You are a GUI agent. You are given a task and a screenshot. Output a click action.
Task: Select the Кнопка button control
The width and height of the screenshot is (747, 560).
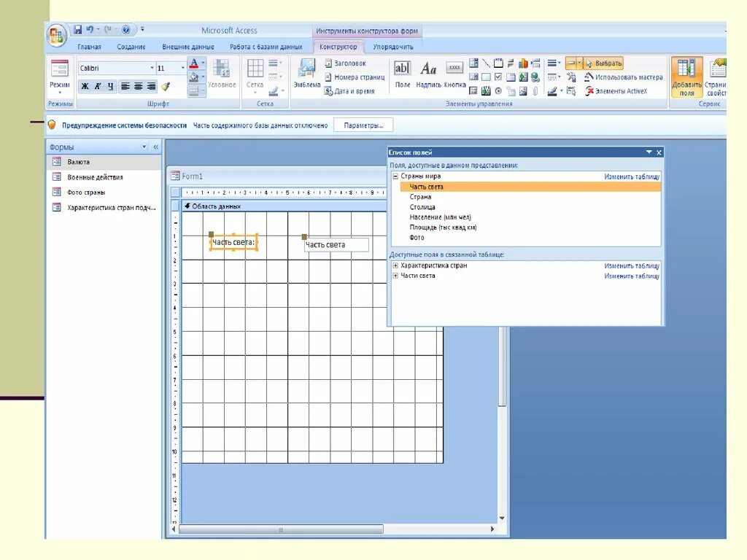click(x=455, y=74)
